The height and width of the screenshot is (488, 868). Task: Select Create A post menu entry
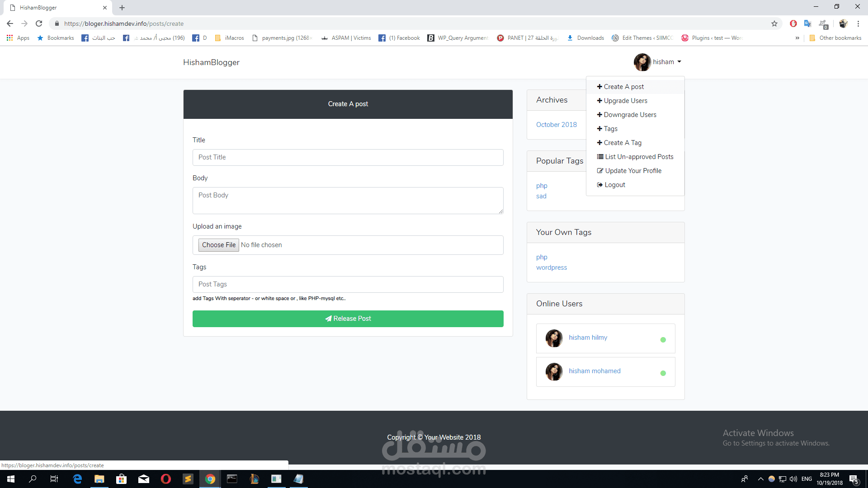click(635, 87)
